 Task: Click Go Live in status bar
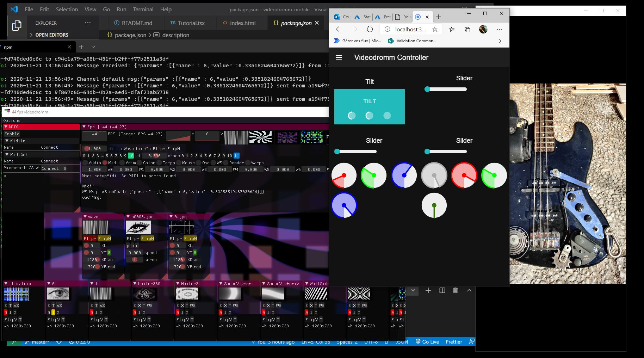point(427,342)
